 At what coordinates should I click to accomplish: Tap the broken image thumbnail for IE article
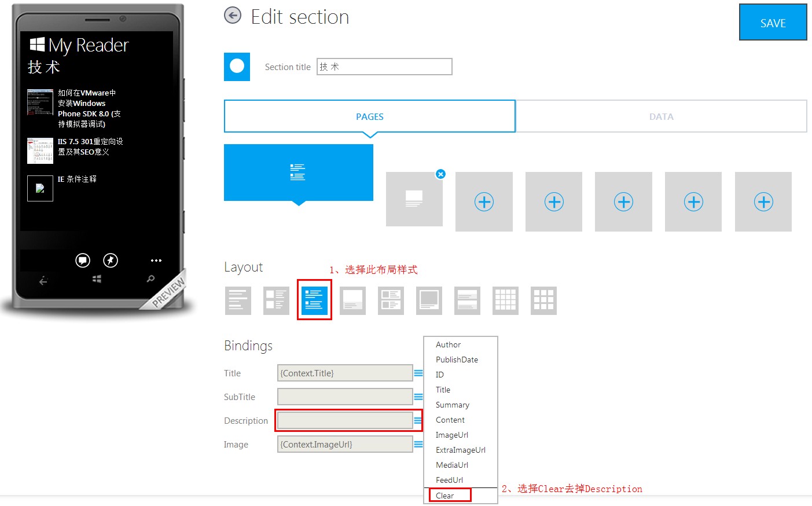coord(40,188)
